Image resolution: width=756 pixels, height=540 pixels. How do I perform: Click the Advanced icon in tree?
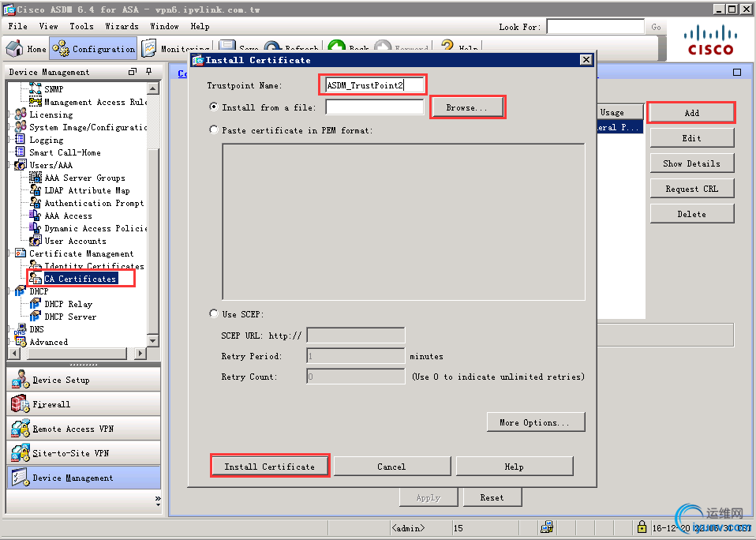pos(21,341)
